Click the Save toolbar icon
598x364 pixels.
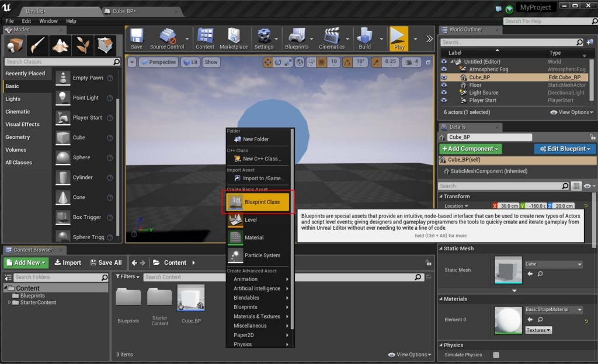[137, 38]
